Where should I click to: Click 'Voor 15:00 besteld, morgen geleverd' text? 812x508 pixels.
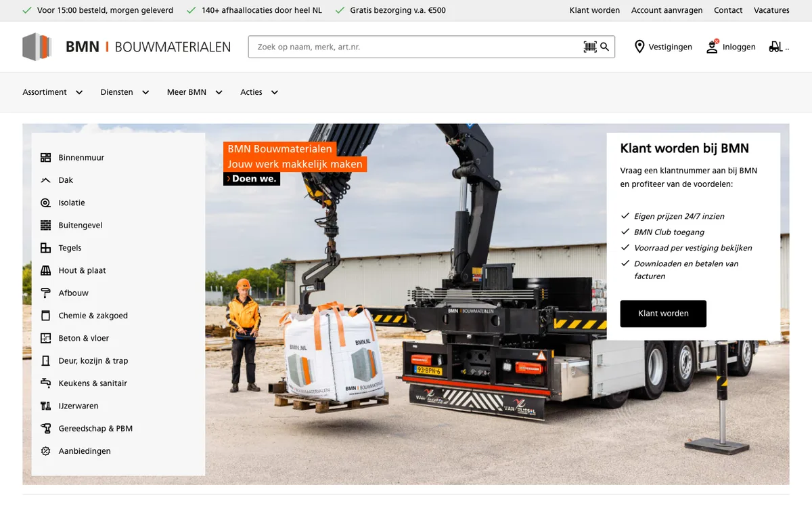[x=105, y=10]
